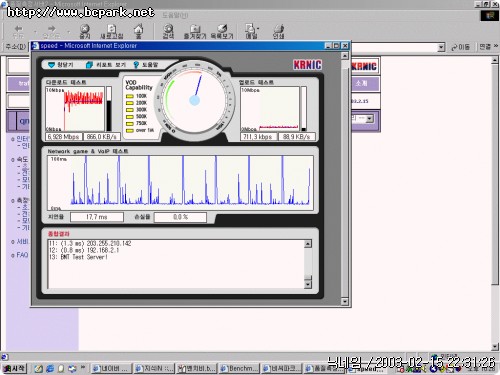The image size is (500, 375).
Task: Open the Favorites folder toolbar icon
Action: [195, 29]
